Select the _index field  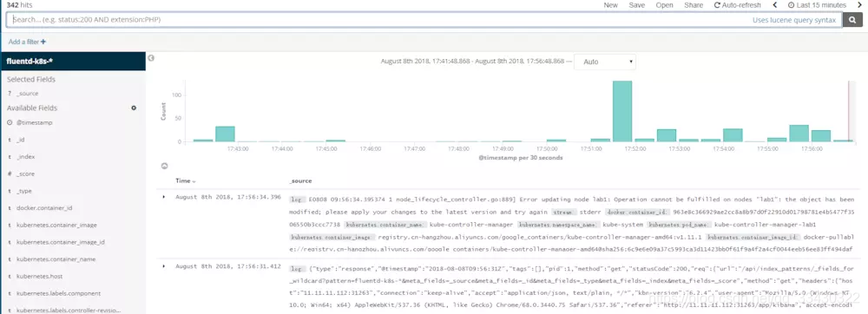[x=25, y=157]
